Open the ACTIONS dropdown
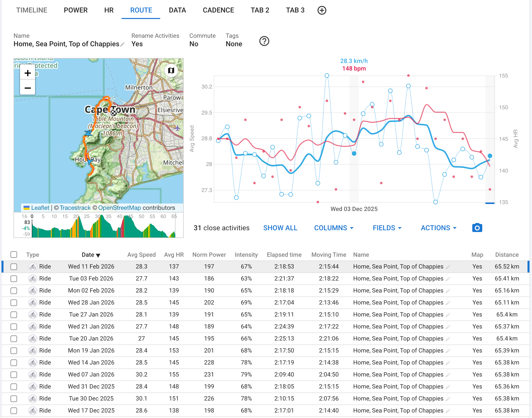The height and width of the screenshot is (418, 532). [x=438, y=228]
